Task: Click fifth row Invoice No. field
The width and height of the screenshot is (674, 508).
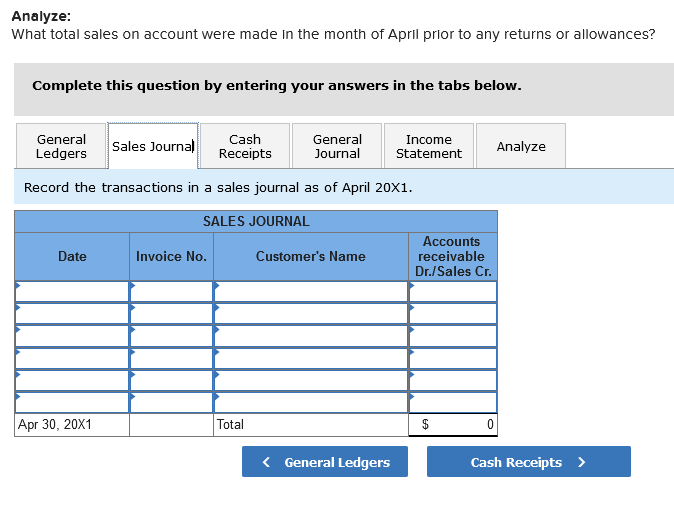Action: (x=172, y=381)
